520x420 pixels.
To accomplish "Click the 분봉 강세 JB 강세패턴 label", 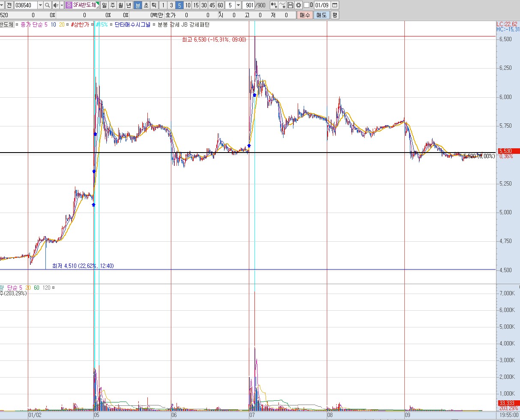I will point(183,25).
